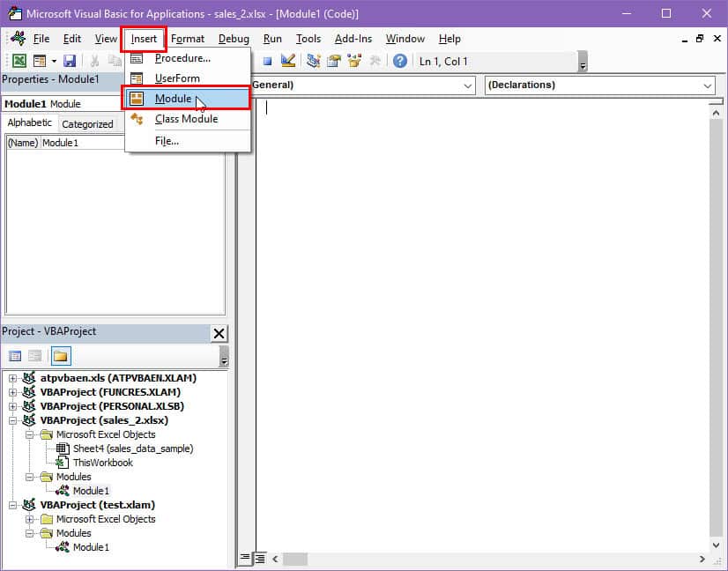Click vertical scrollbar up arrow in code window

[716, 114]
